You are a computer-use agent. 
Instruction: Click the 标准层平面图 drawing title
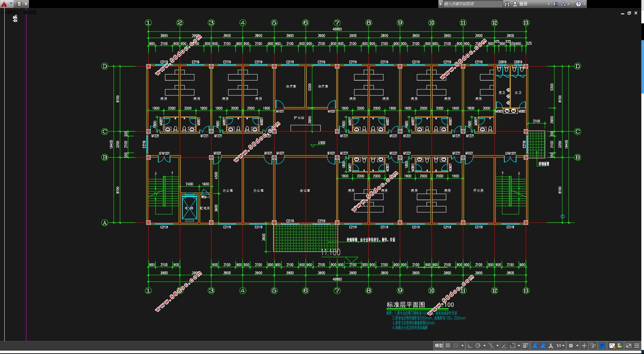point(406,305)
